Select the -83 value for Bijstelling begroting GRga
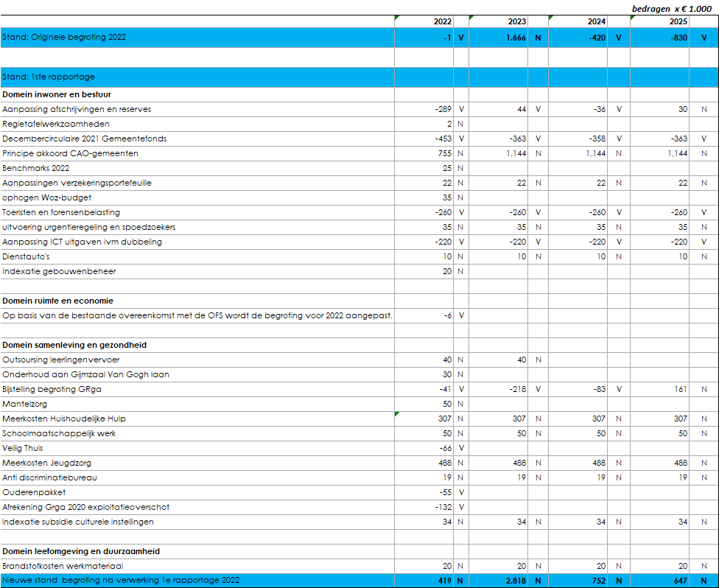Viewport: 719px width, 588px height. coord(599,389)
